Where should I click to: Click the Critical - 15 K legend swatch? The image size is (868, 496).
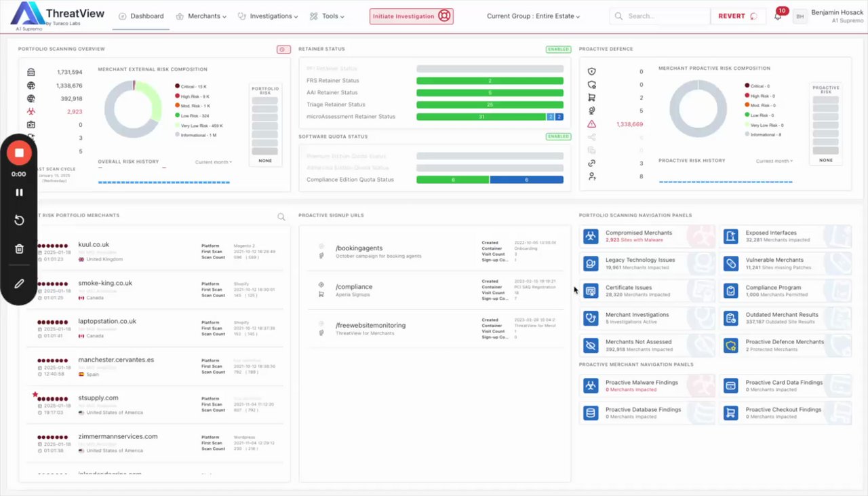[x=177, y=86]
